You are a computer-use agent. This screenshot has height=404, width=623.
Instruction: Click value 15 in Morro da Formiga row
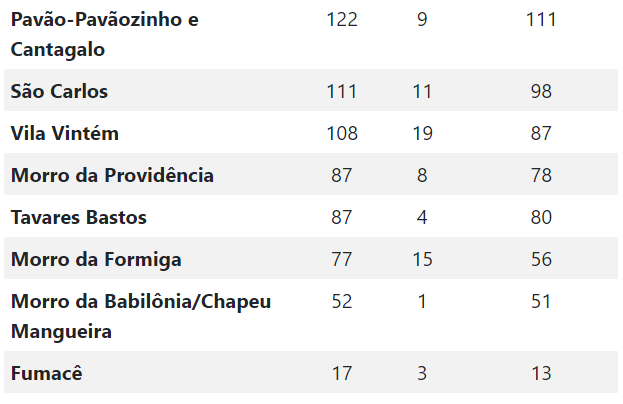(x=422, y=259)
